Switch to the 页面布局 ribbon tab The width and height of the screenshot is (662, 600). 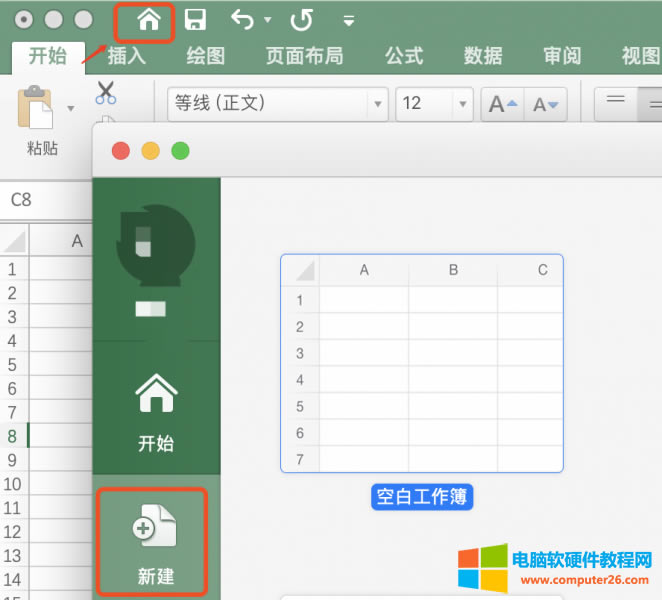[x=304, y=56]
